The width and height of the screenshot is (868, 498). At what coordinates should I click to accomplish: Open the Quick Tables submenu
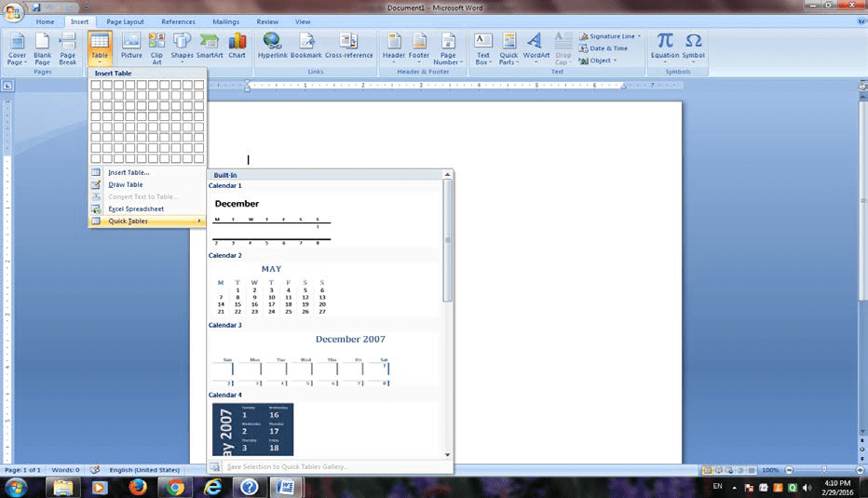(147, 221)
